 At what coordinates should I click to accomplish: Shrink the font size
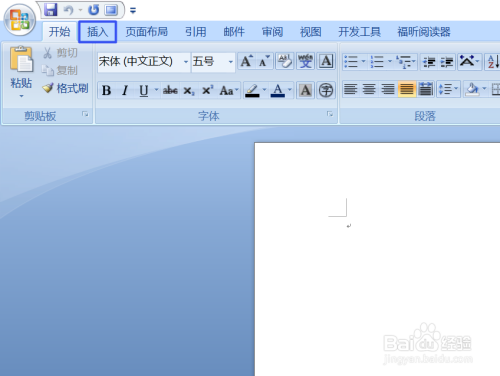pyautogui.click(x=264, y=61)
